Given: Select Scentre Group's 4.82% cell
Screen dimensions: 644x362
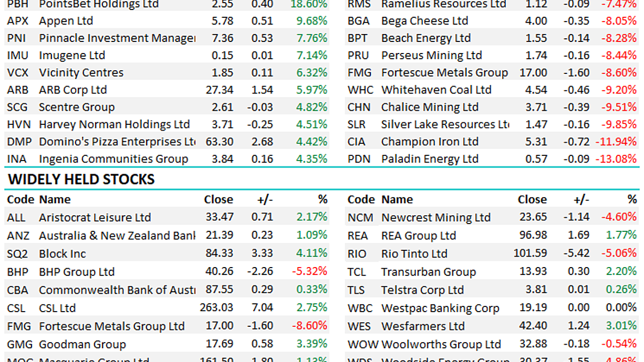Looking at the screenshot, I should [x=312, y=108].
